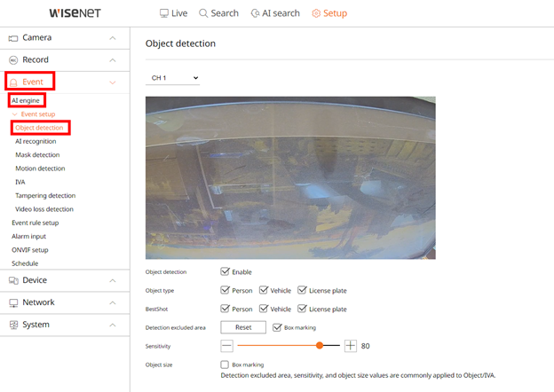The image size is (554, 392).
Task: Collapse the Event setup subtree arrow
Action: 15,114
